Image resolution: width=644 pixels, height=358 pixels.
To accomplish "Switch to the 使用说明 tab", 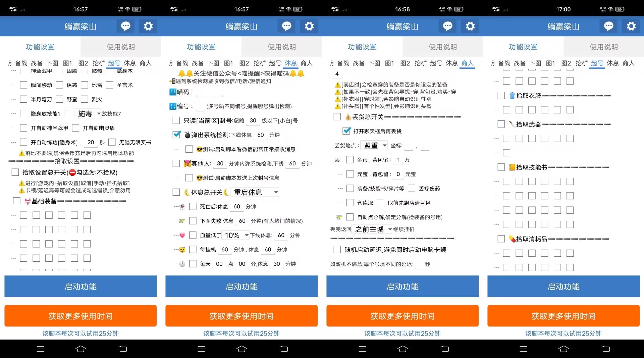I will 120,47.
